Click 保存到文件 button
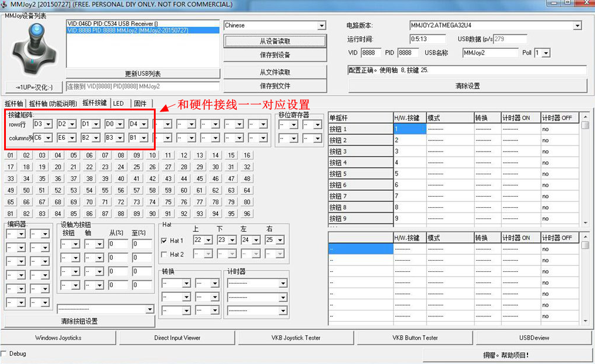Viewport: 595px width, 364px height. click(x=275, y=86)
